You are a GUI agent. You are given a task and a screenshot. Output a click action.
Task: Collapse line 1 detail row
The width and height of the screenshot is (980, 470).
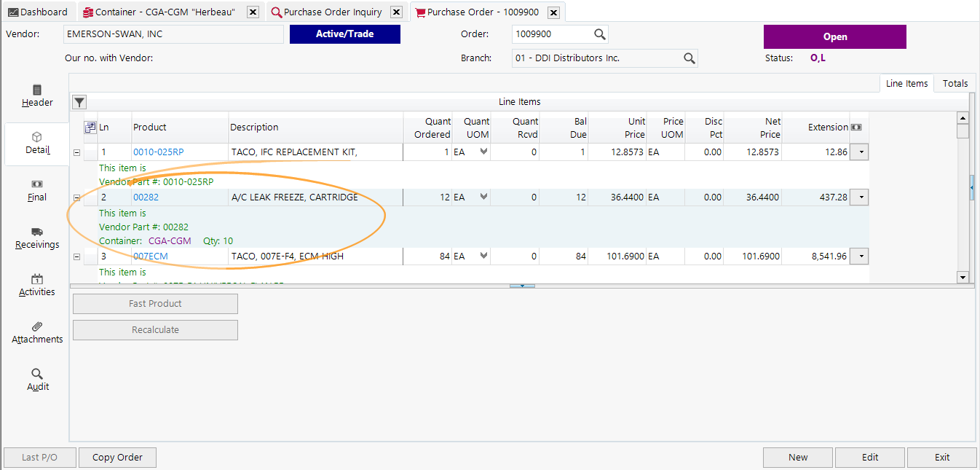pos(76,152)
